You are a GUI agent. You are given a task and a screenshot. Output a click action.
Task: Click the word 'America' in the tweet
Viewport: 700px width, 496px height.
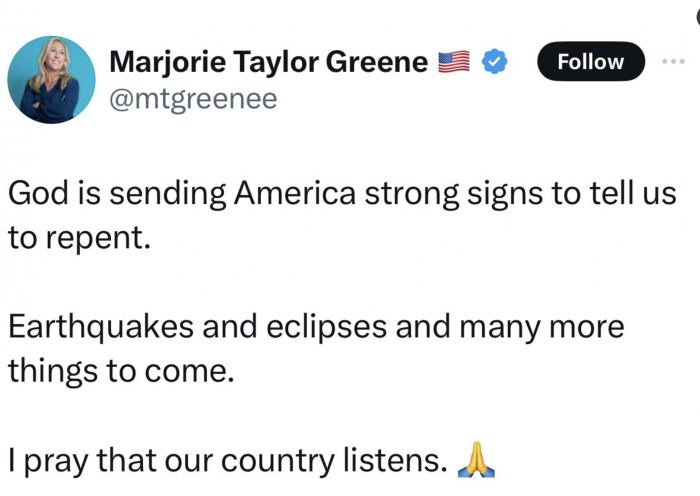pyautogui.click(x=295, y=193)
